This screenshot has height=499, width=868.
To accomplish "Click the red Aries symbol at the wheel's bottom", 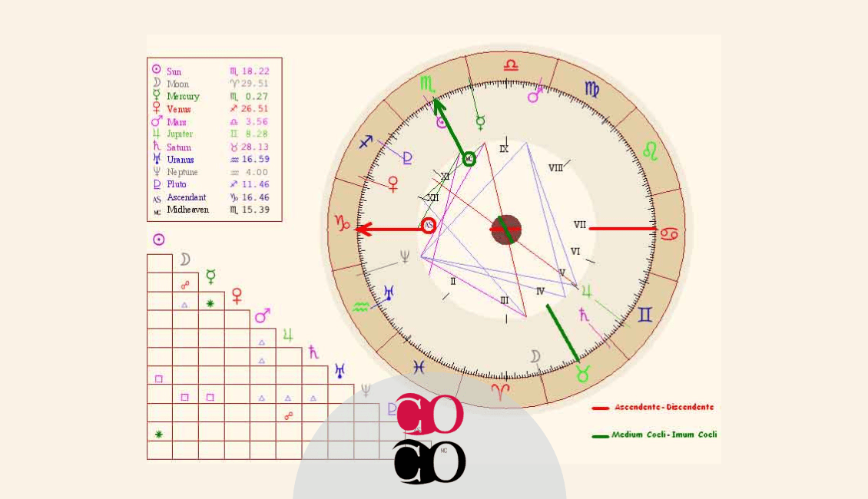I will 500,392.
